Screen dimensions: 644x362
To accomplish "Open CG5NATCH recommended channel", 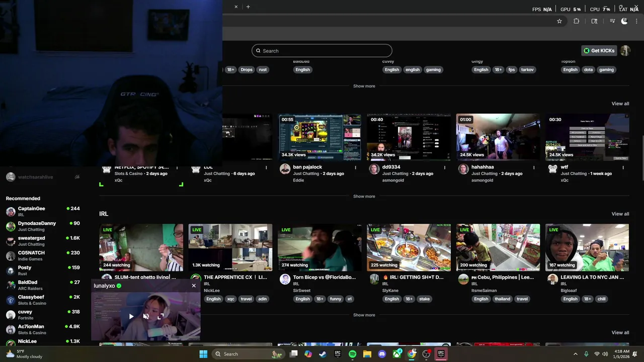I will click(43, 255).
